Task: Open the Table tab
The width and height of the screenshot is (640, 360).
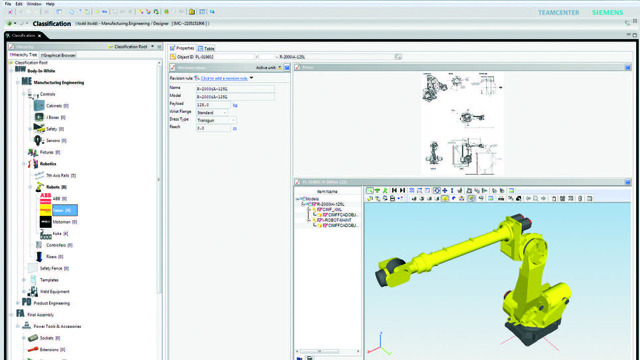Action: (x=206, y=48)
